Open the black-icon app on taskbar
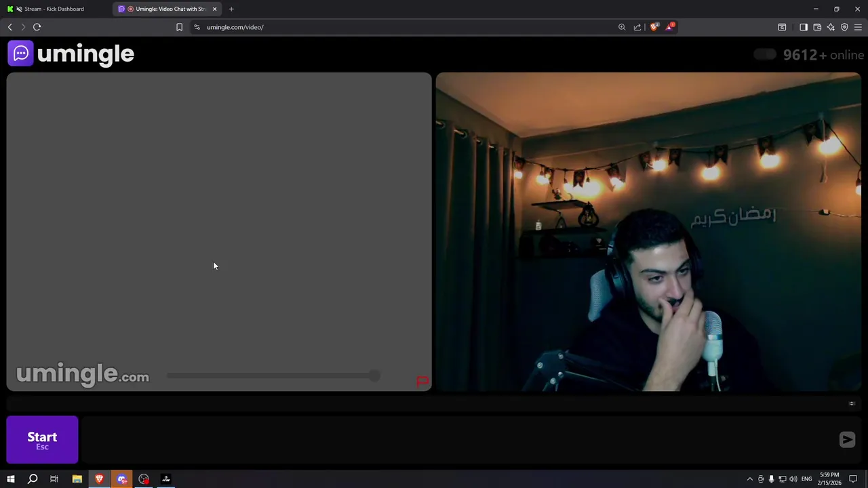This screenshot has height=488, width=868. 166,479
